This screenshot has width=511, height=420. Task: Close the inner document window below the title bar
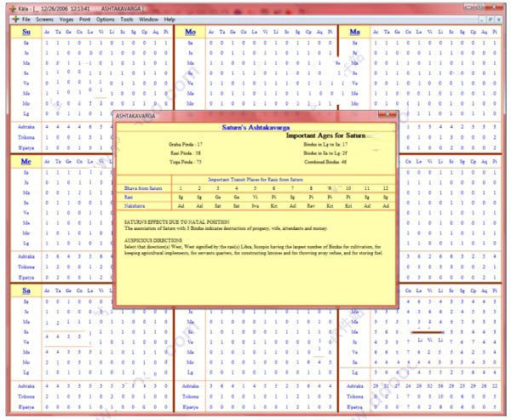point(498,20)
